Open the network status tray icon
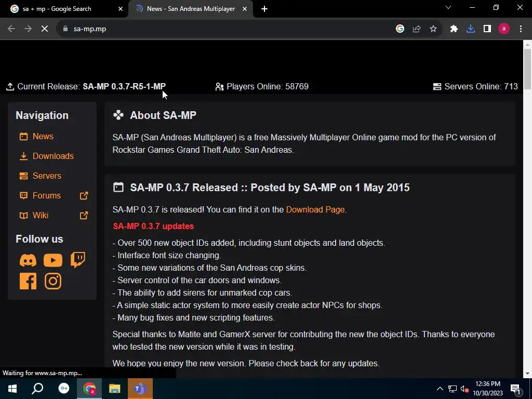532x399 pixels. click(x=453, y=389)
